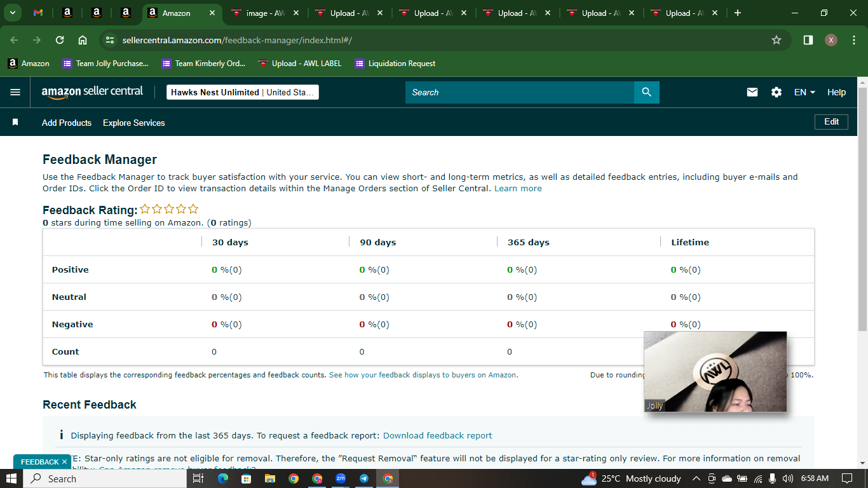Open Team Jolly Purchase bookmark
The image size is (868, 488).
[105, 64]
